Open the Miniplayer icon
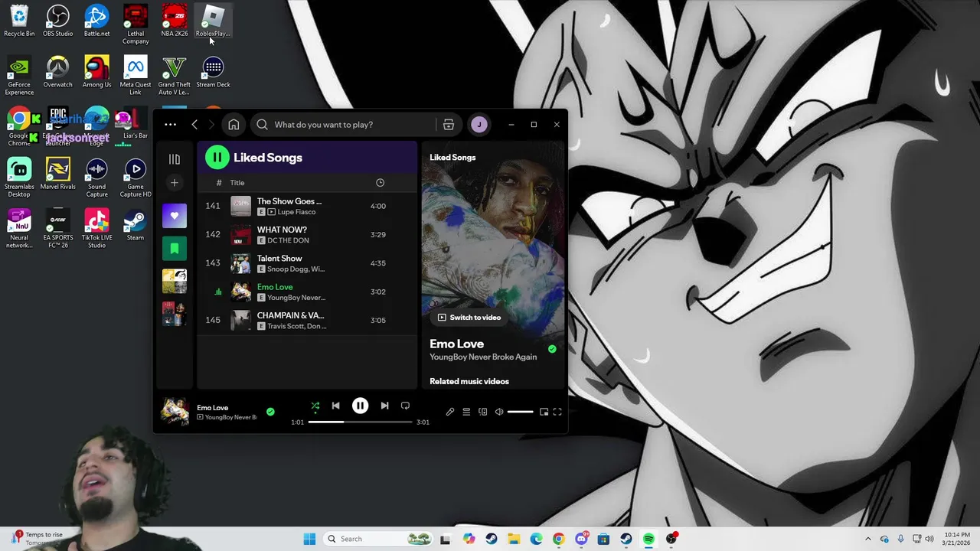 544,412
